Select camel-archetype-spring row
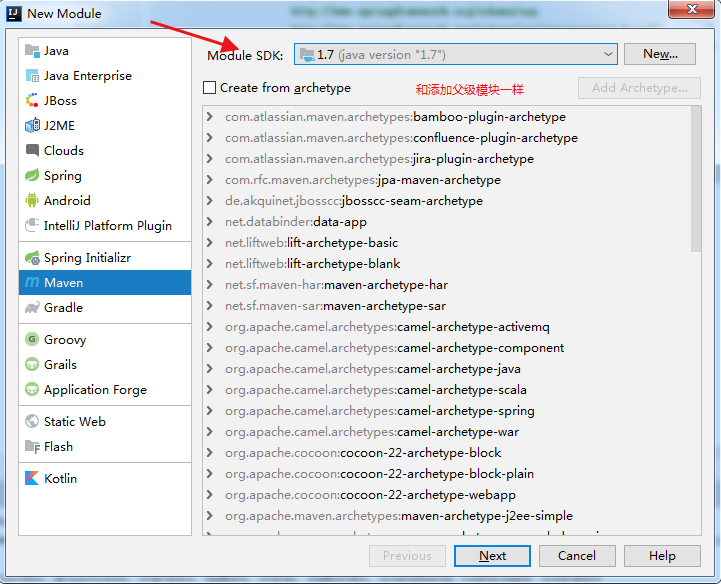 447,411
